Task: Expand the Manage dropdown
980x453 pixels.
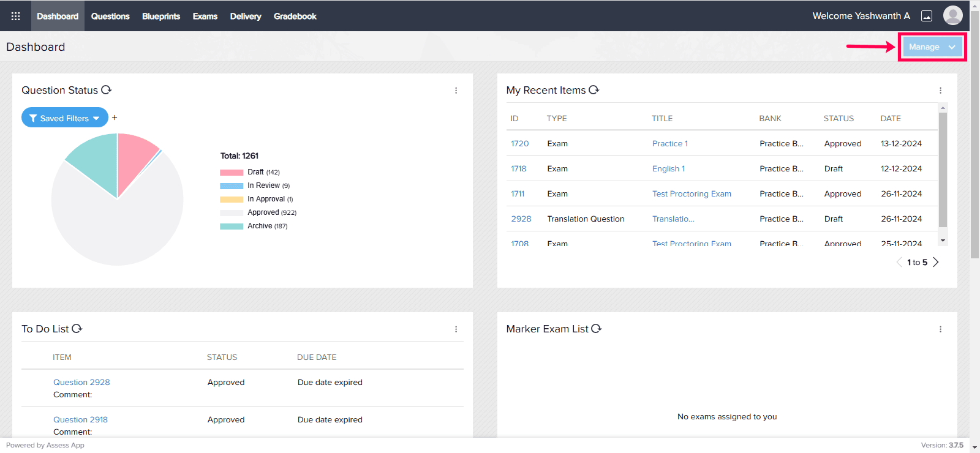Action: click(932, 47)
